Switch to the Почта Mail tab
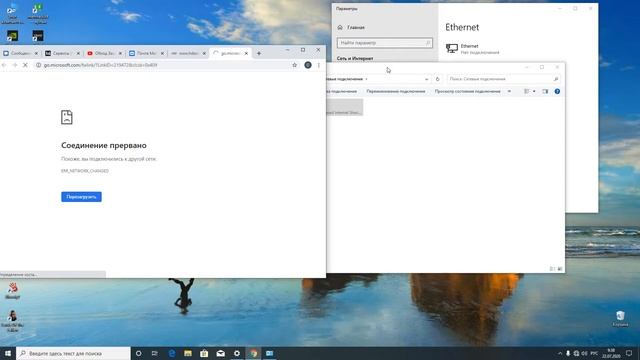640x360 pixels. pyautogui.click(x=146, y=53)
